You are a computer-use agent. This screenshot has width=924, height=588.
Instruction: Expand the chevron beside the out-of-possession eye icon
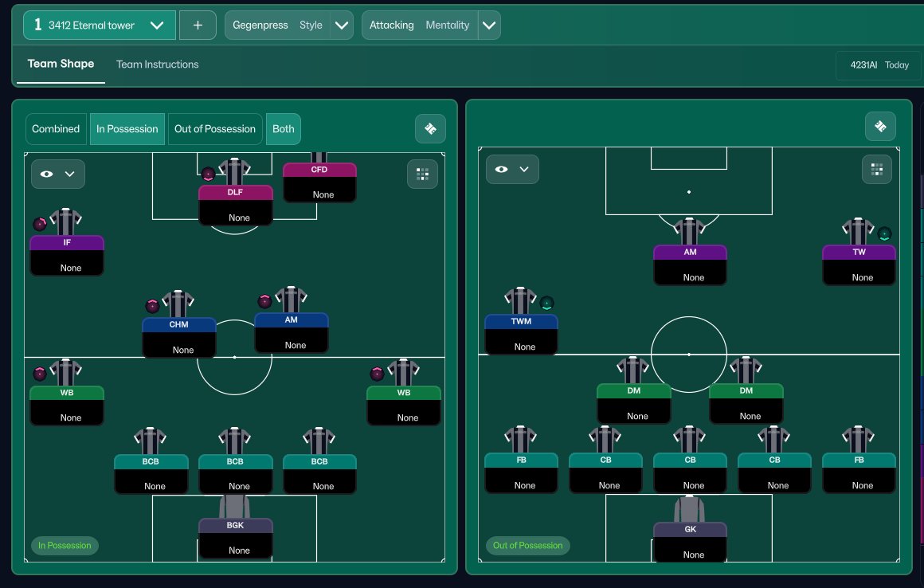(524, 169)
